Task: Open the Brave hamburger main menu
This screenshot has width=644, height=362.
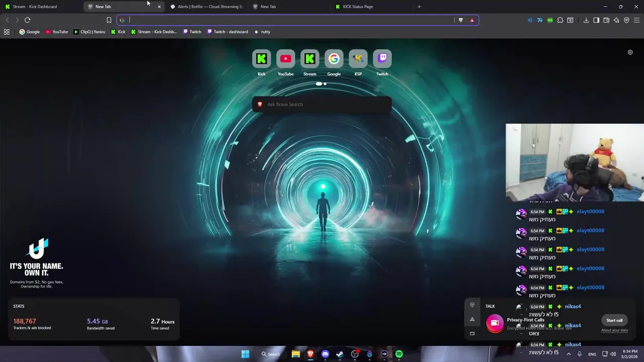Action: pos(636,20)
